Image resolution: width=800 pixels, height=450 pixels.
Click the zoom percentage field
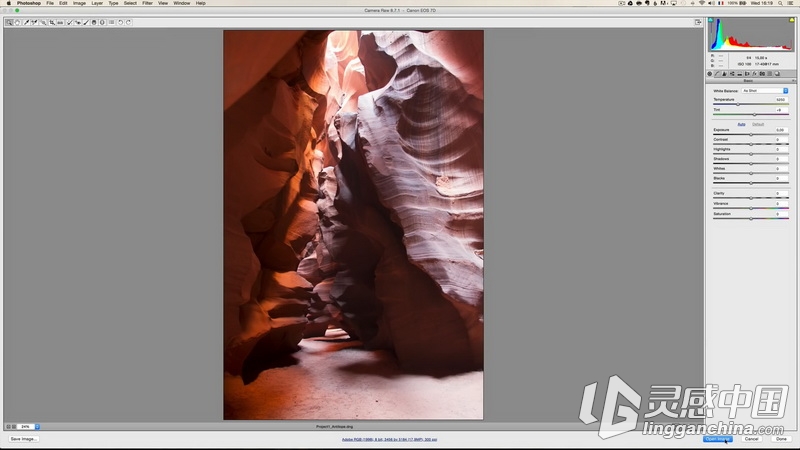pos(26,427)
